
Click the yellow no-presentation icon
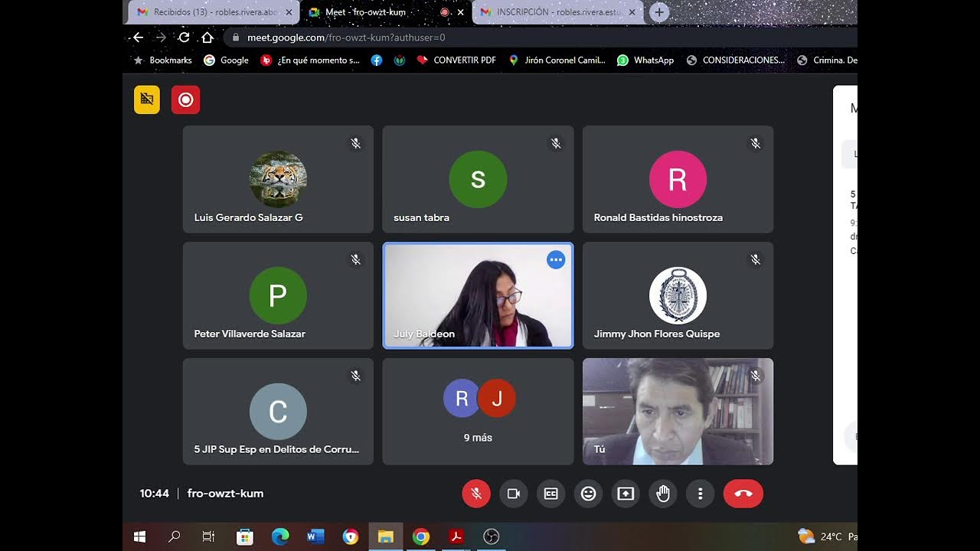[147, 99]
